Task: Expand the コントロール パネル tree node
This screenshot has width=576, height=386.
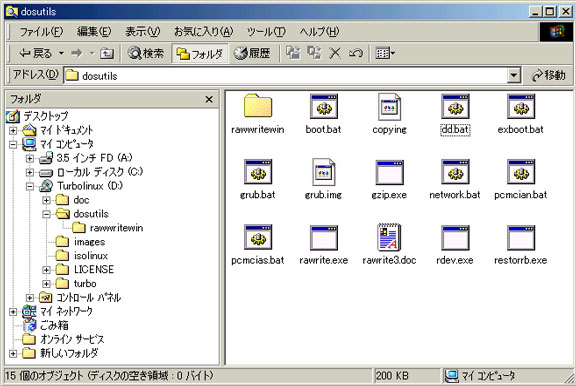Action: [30, 297]
